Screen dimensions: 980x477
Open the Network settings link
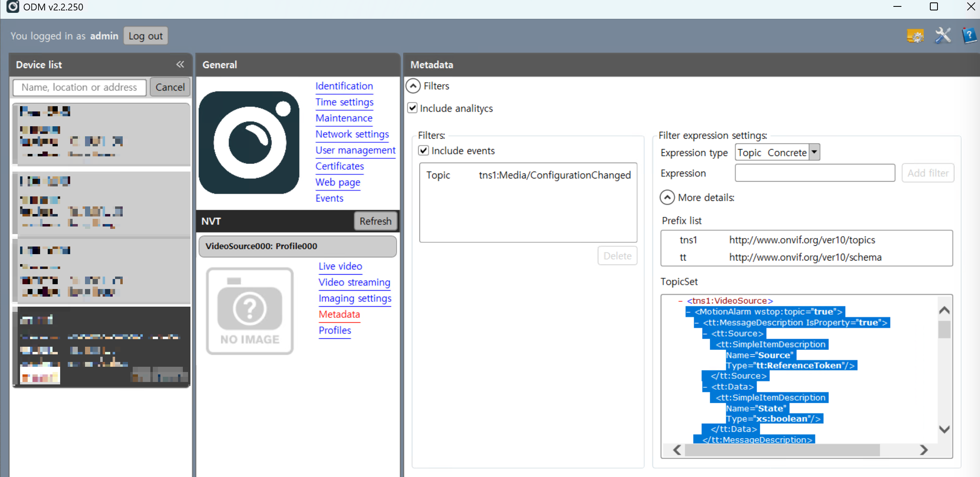click(352, 134)
